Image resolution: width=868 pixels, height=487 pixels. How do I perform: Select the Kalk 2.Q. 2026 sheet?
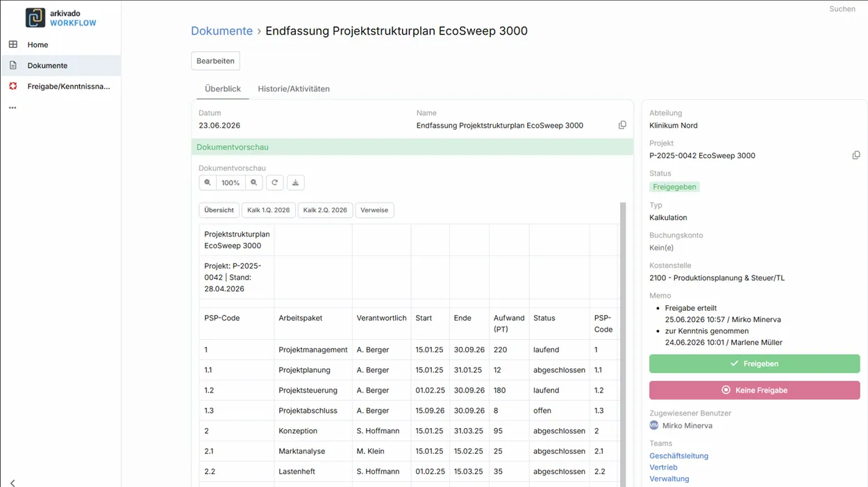pyautogui.click(x=325, y=210)
